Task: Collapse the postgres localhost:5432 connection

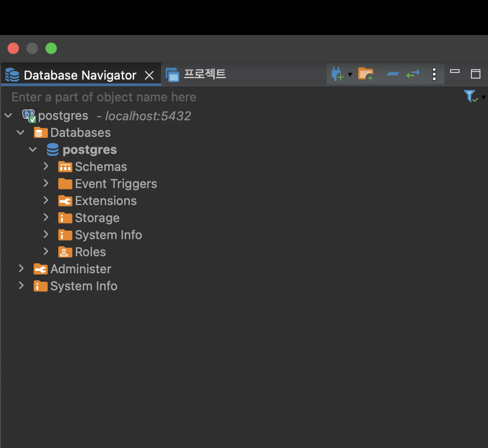Action: (x=8, y=116)
